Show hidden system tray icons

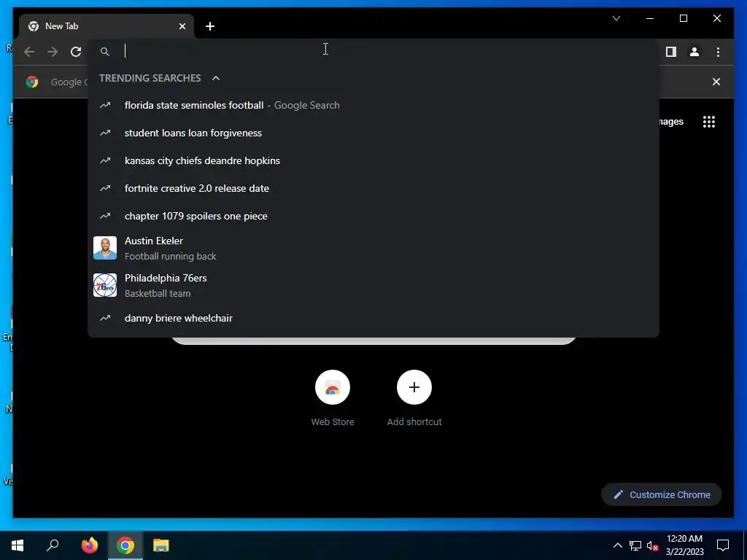[617, 545]
